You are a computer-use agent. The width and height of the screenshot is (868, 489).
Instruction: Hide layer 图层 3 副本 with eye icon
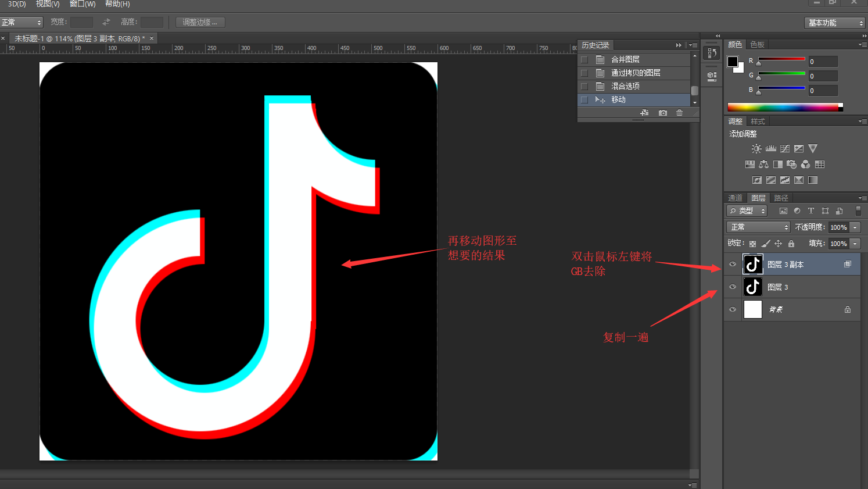[x=733, y=265]
